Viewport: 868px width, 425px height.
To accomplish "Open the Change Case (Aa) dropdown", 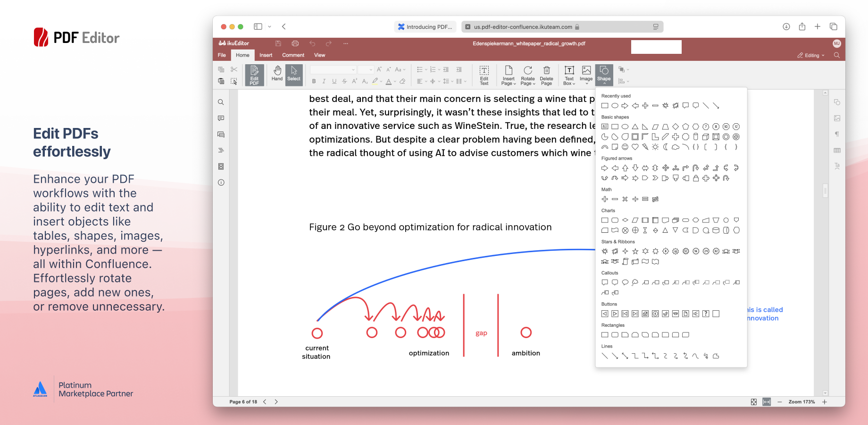I will pos(400,69).
